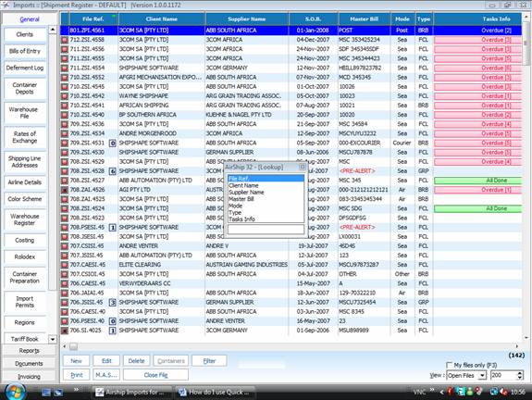
Task: Open the Deferment Log sidebar button
Action: 25,68
